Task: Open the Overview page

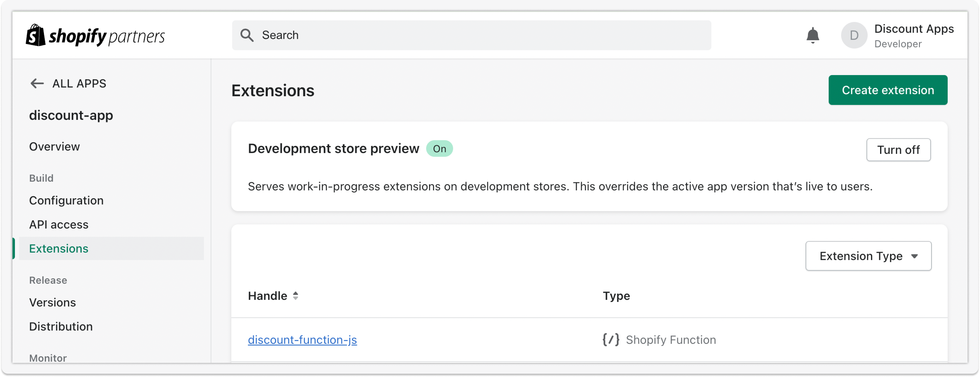Action: 54,146
